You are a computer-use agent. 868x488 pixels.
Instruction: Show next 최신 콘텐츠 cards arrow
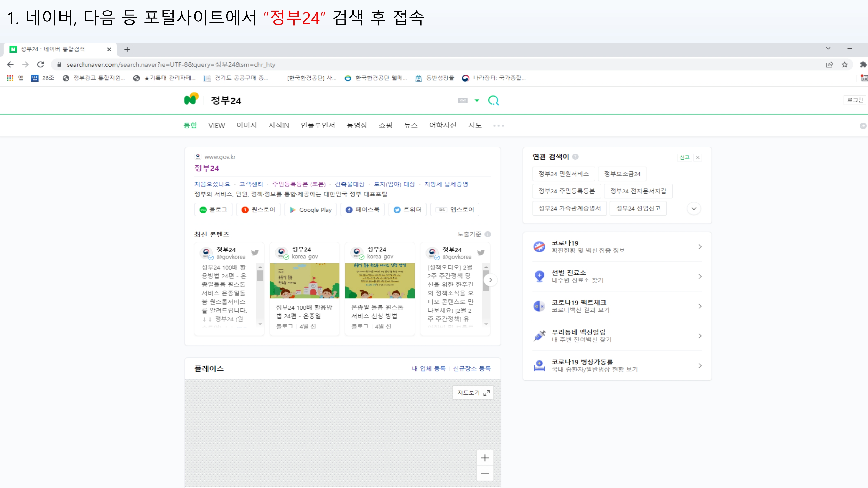(x=491, y=280)
